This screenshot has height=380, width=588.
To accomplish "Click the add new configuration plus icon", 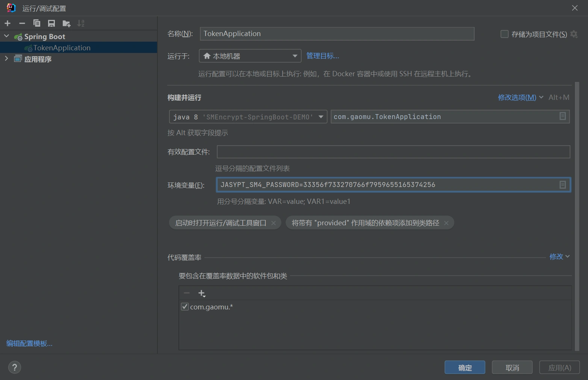I will [8, 23].
